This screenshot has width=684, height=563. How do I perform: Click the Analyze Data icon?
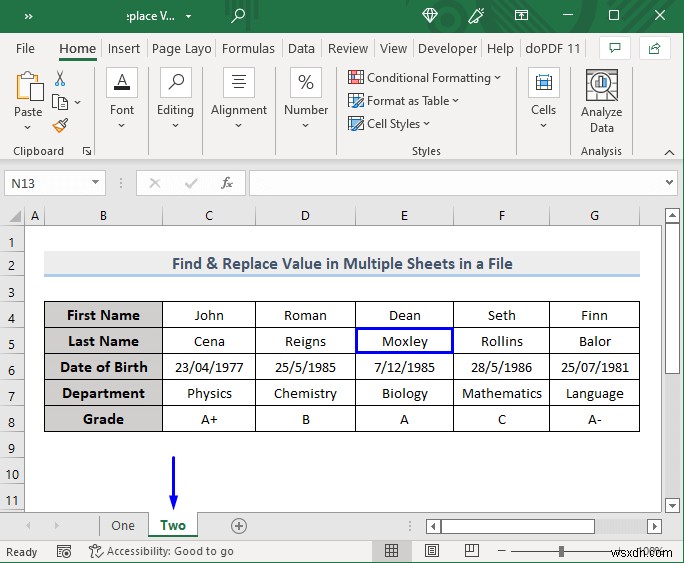[602, 85]
